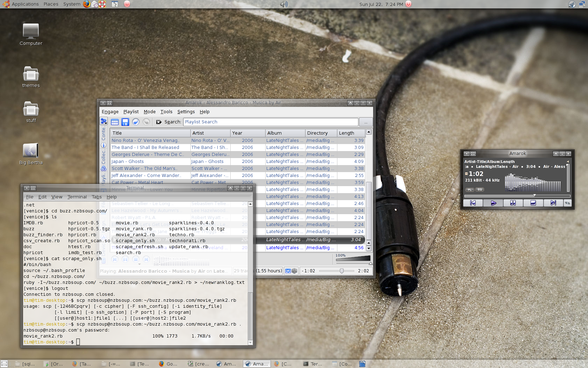Open Amarok's Help menu
This screenshot has height=368, width=588.
click(x=205, y=112)
